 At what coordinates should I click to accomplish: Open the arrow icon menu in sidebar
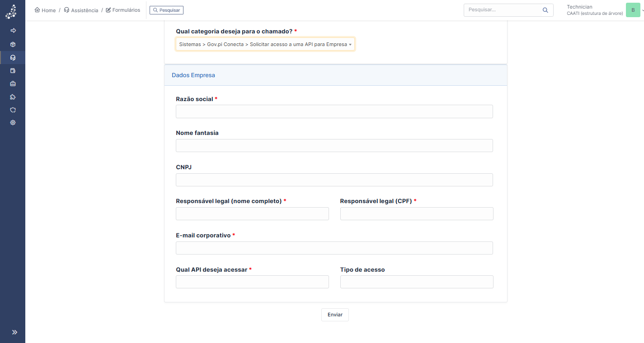click(x=13, y=31)
